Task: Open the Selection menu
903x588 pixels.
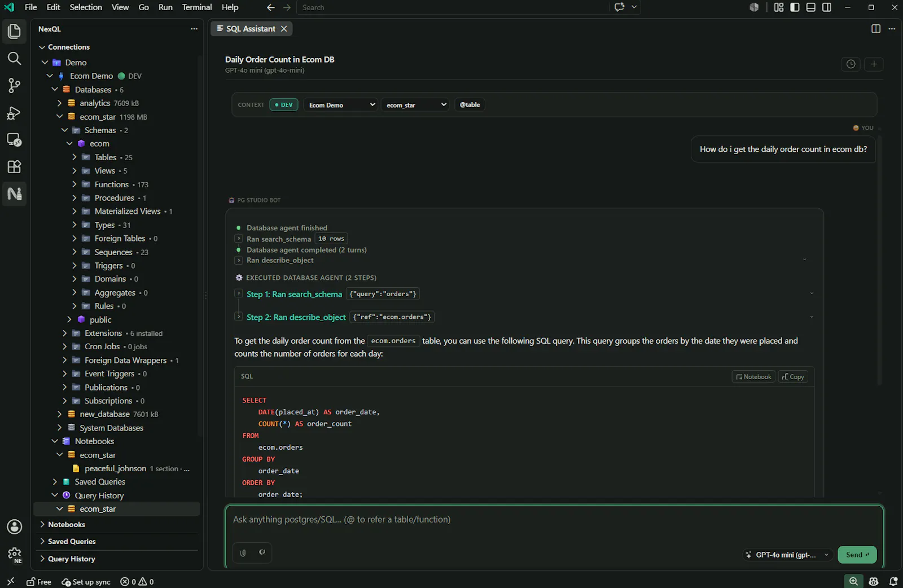Action: click(x=86, y=7)
